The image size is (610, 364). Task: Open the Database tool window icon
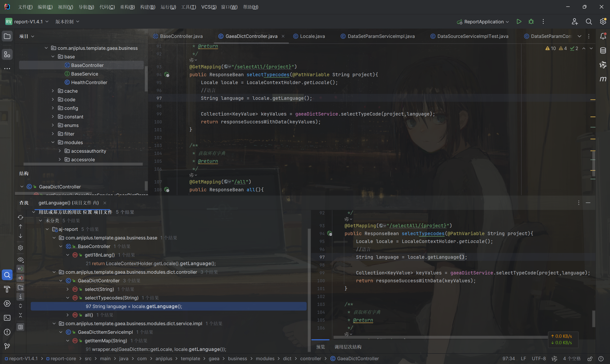603,51
